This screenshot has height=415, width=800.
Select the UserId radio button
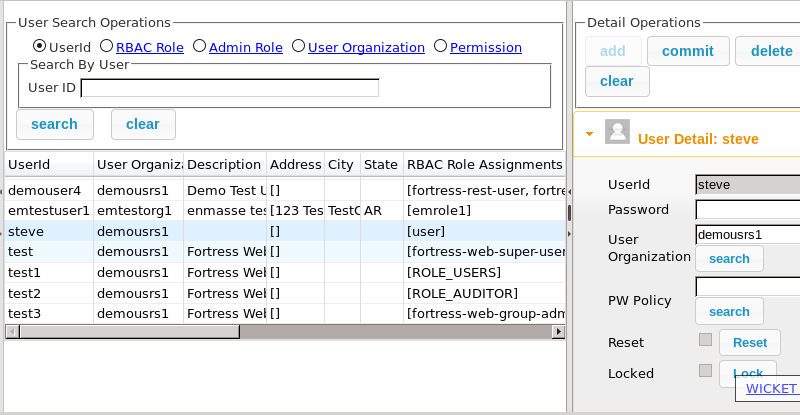[x=39, y=46]
